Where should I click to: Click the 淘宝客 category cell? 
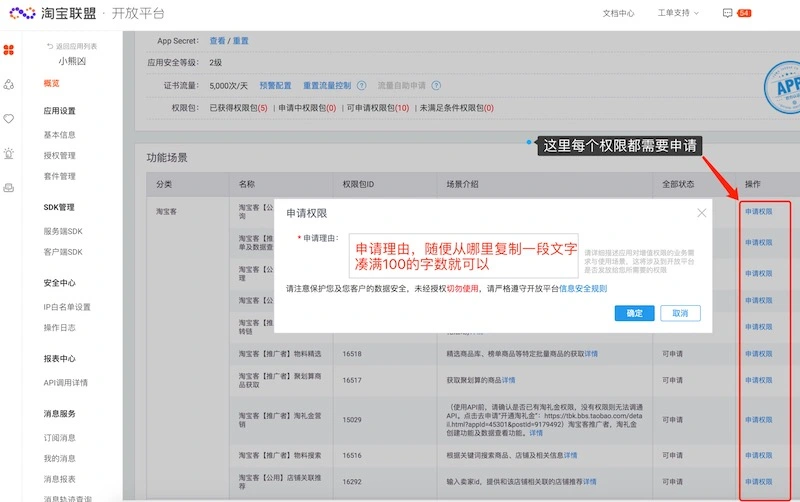166,211
